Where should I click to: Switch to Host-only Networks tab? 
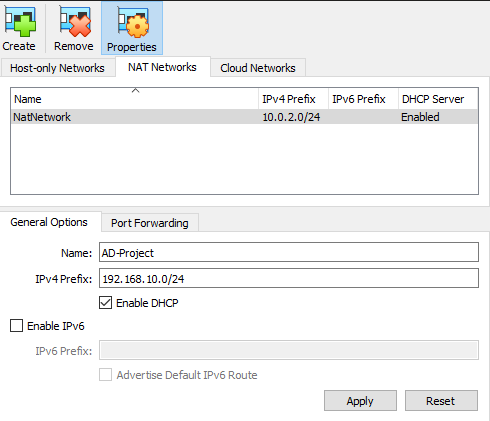(x=57, y=68)
